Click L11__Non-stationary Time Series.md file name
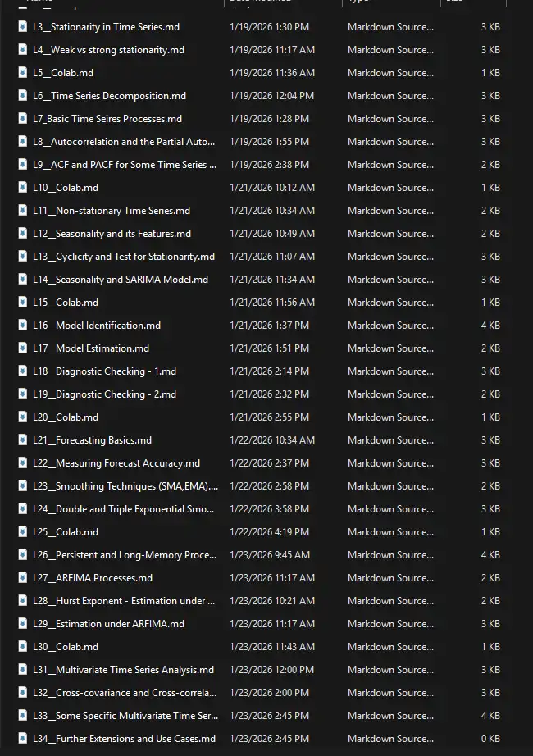This screenshot has width=533, height=756. [x=112, y=211]
